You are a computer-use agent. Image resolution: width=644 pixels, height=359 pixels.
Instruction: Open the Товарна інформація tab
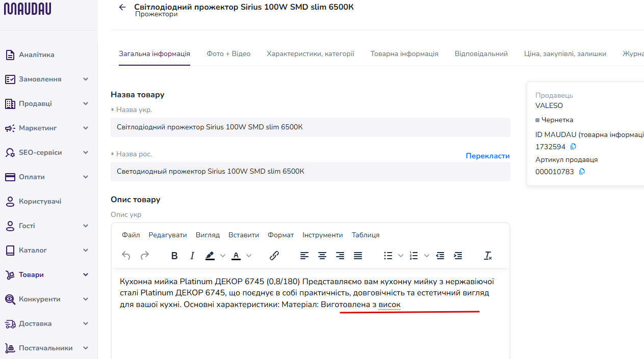pos(404,53)
